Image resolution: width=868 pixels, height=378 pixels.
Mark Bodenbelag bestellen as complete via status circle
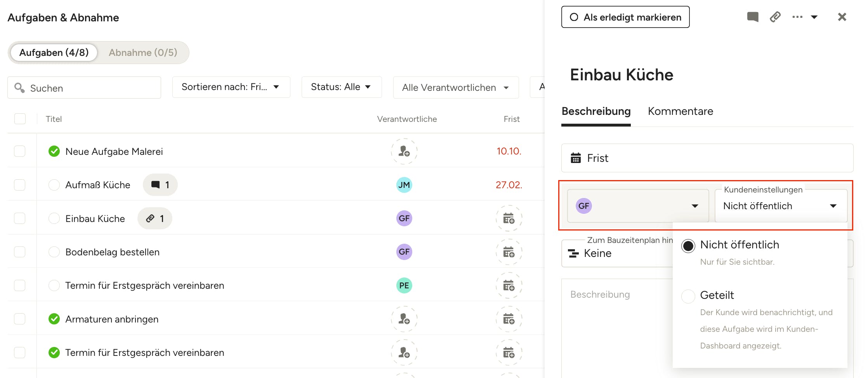point(54,252)
